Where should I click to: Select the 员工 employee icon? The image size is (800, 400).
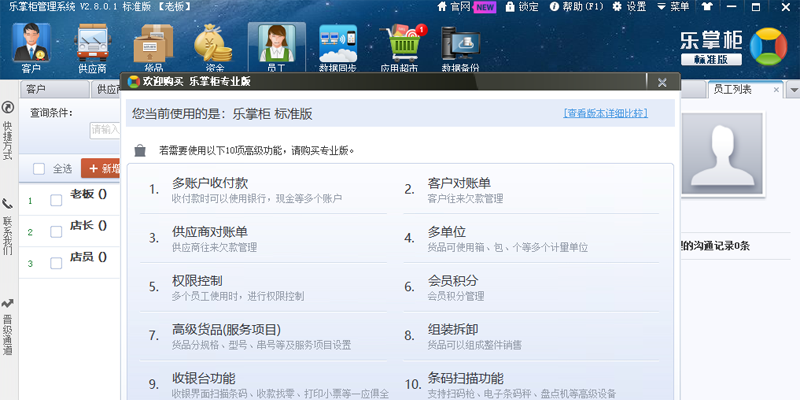click(x=276, y=47)
